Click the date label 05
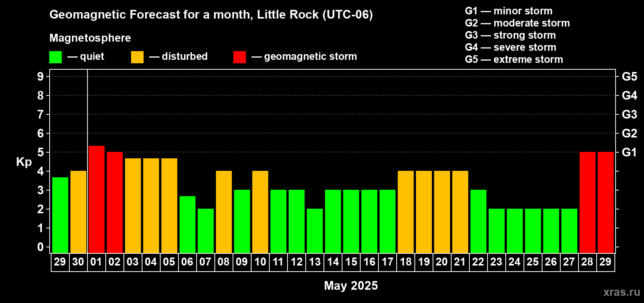The image size is (644, 303). point(169,262)
